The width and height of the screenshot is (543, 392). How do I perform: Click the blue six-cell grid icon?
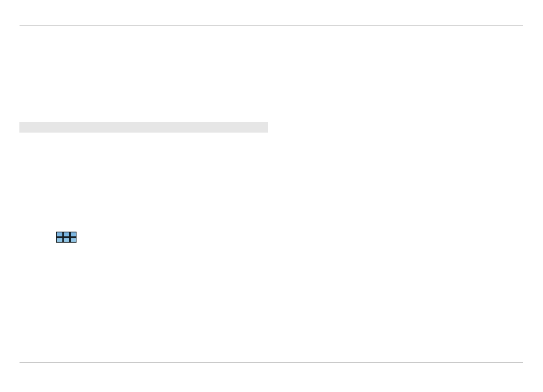(x=66, y=237)
